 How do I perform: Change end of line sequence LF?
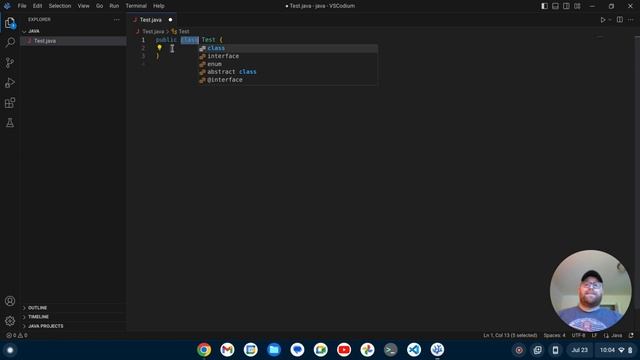pos(594,336)
